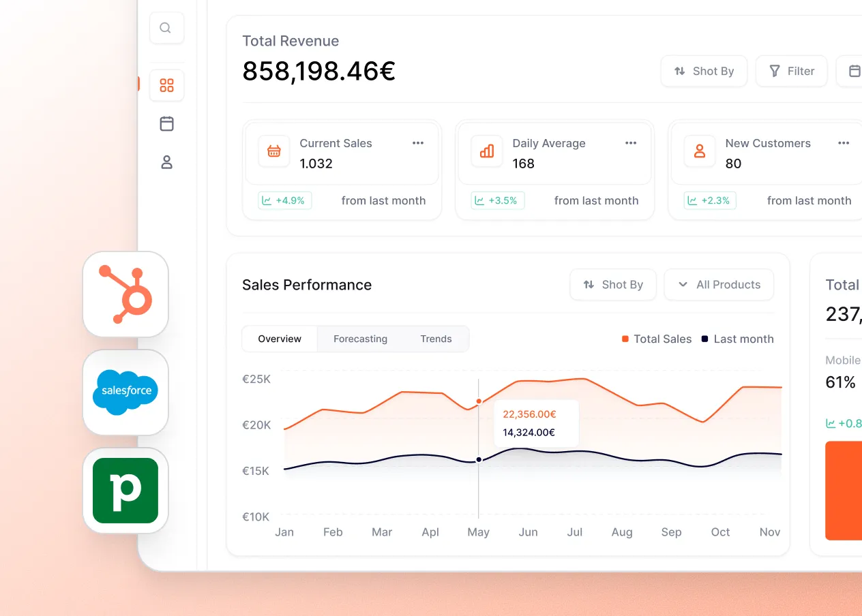Open the Salesforce integration icon
862x616 pixels.
125,392
